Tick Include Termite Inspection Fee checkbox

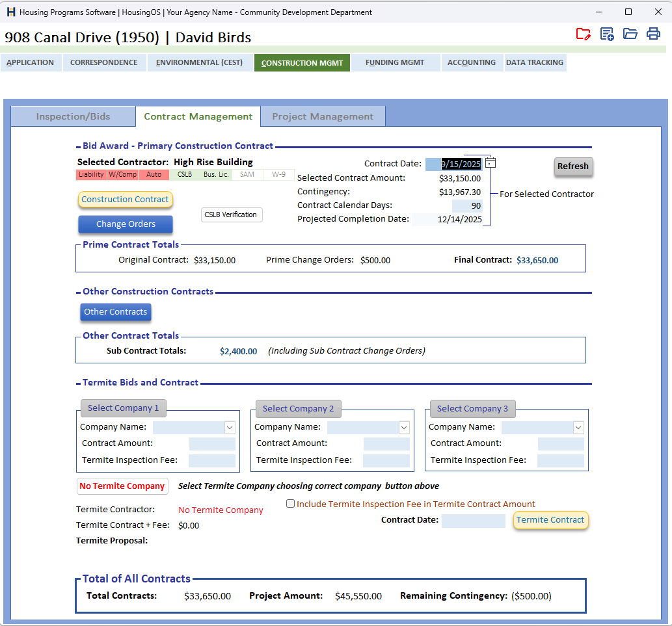[291, 504]
